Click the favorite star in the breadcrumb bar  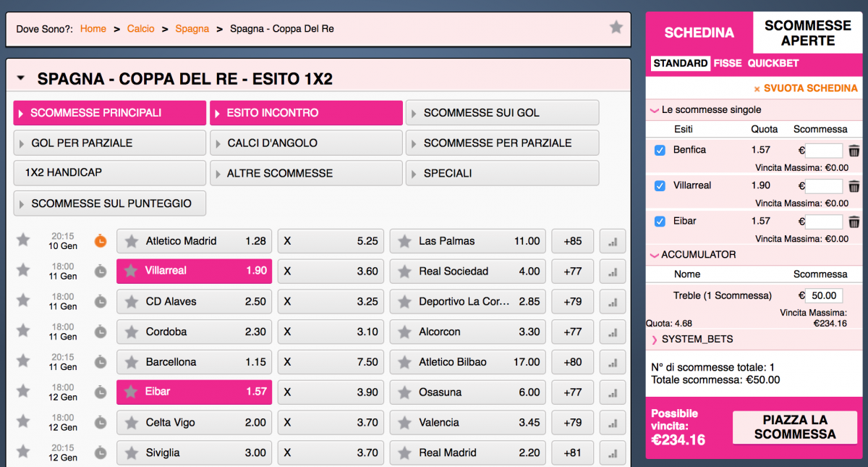(616, 28)
